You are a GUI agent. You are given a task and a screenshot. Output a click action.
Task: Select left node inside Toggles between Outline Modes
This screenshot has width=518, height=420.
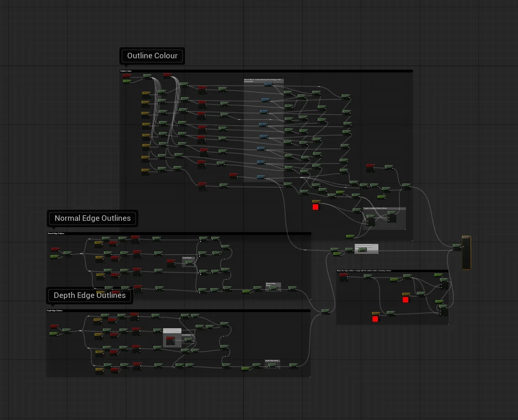371,221
